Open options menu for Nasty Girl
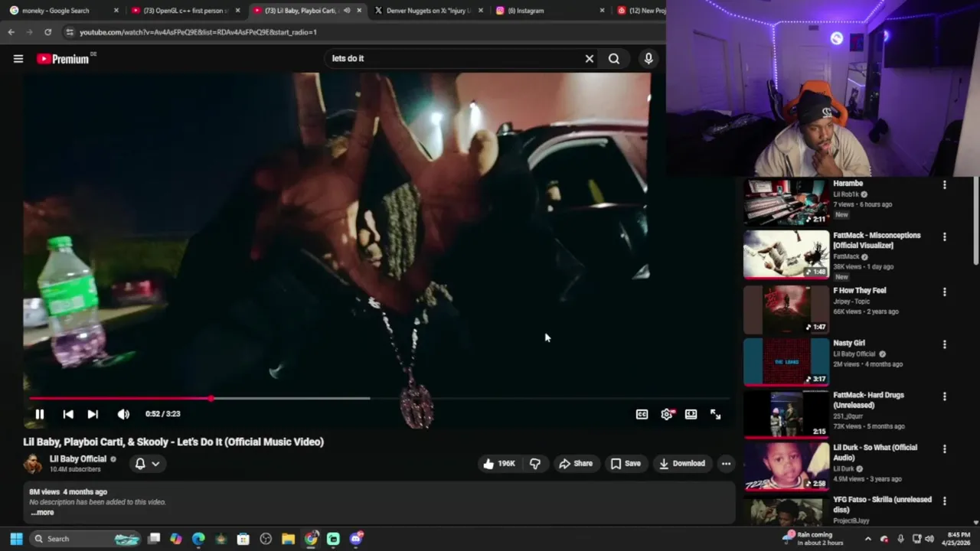The width and height of the screenshot is (980, 551). pos(944,344)
